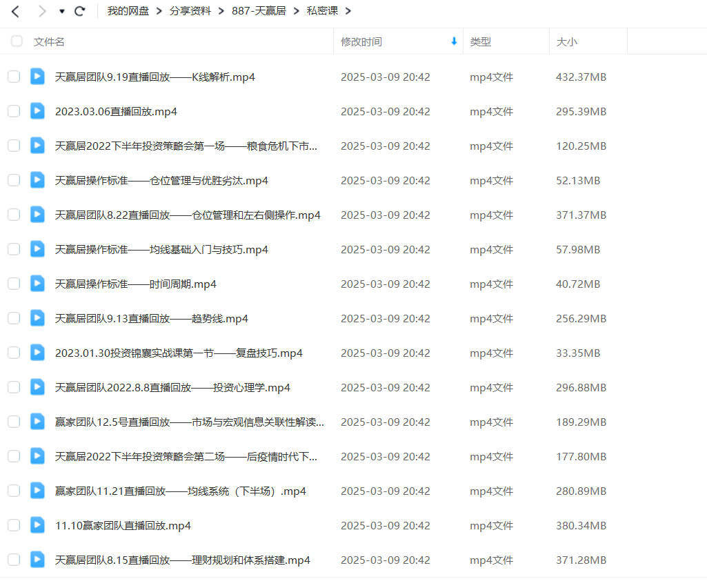Viewport: 707px width, 588px height.
Task: Check box for 时间周期.mp4
Action: click(x=14, y=284)
